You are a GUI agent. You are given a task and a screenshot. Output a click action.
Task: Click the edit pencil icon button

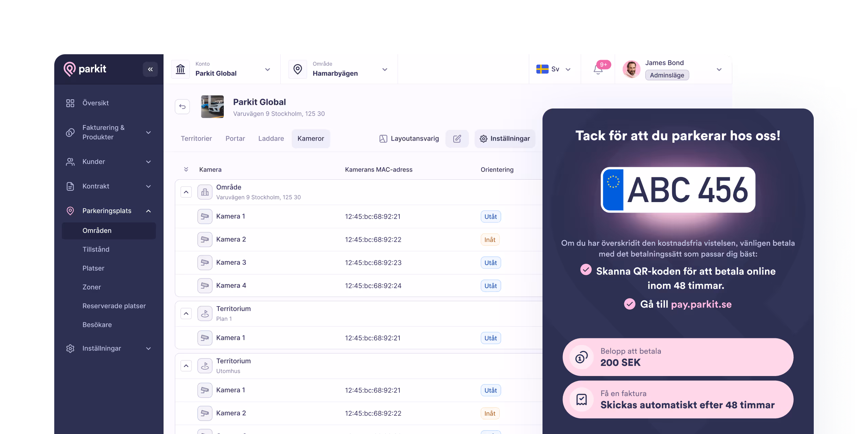coord(457,138)
